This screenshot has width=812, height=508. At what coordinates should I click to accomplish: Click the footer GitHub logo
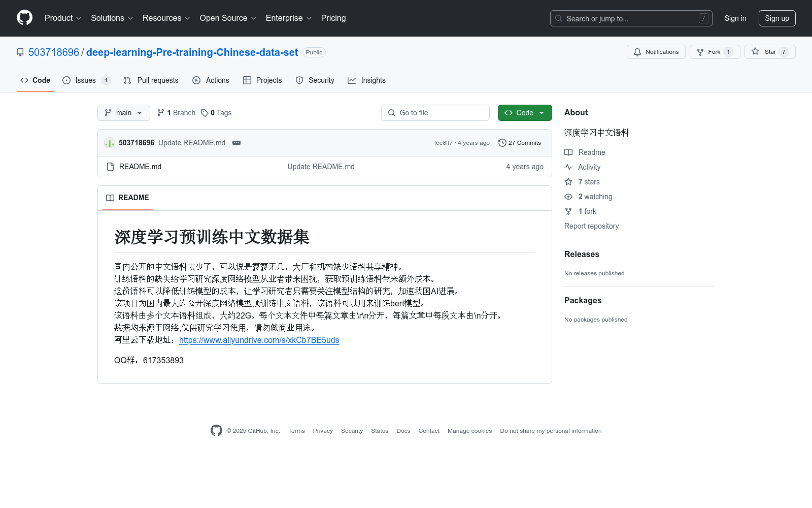(x=216, y=431)
